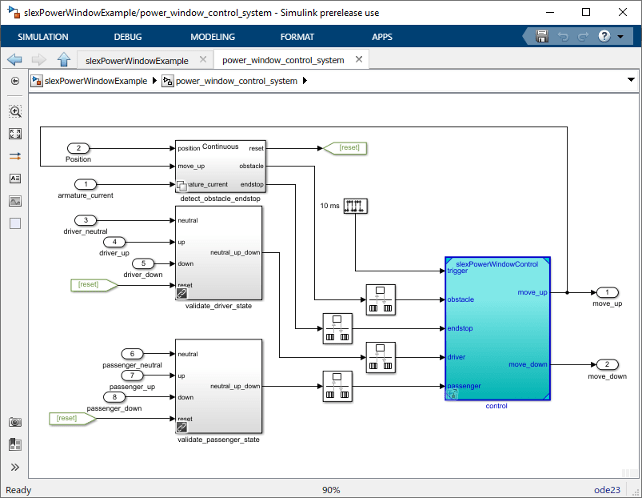
Task: Click the variant badge on detect_obstacle_endstop
Action: pyautogui.click(x=182, y=186)
